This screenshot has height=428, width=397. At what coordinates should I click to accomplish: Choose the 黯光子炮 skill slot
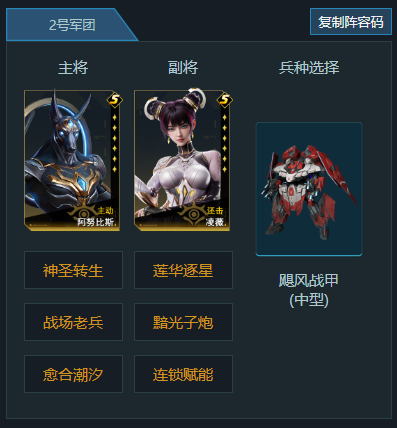click(x=183, y=322)
